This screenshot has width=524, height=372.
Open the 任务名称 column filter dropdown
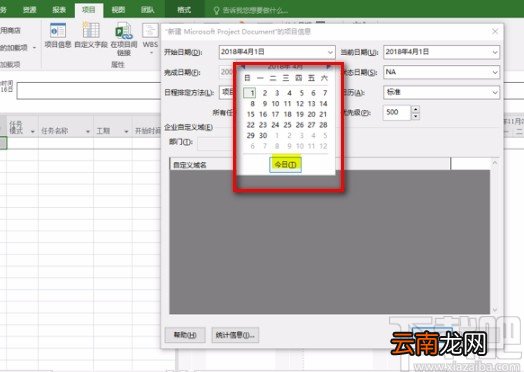(x=88, y=131)
